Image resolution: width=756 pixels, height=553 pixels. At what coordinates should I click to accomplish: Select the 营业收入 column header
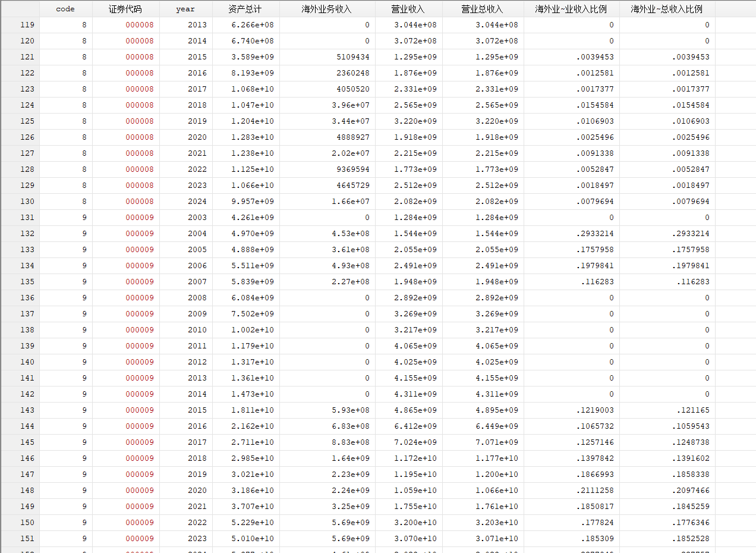(408, 9)
